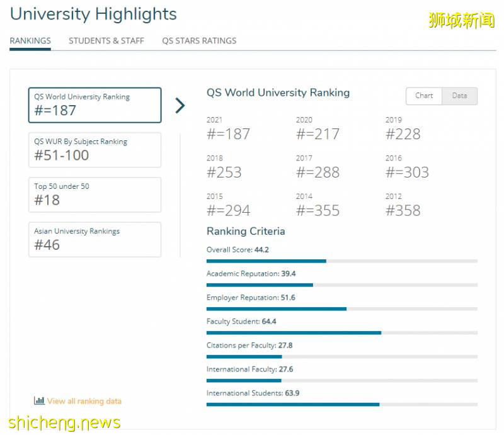Click the Employer Reputation score bar
The width and height of the screenshot is (504, 435).
coord(341,308)
